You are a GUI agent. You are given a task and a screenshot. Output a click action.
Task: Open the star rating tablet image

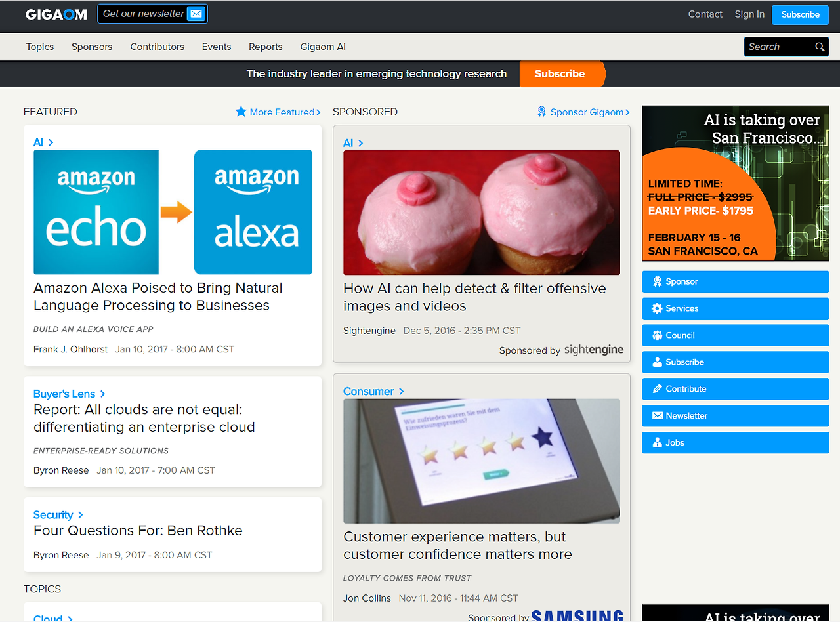pos(482,461)
